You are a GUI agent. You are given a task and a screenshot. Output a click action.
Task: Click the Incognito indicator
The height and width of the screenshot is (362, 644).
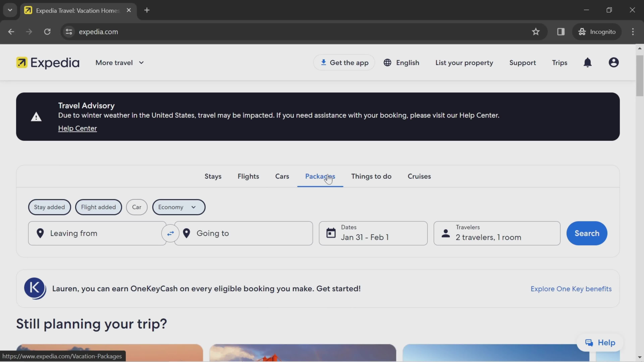597,32
